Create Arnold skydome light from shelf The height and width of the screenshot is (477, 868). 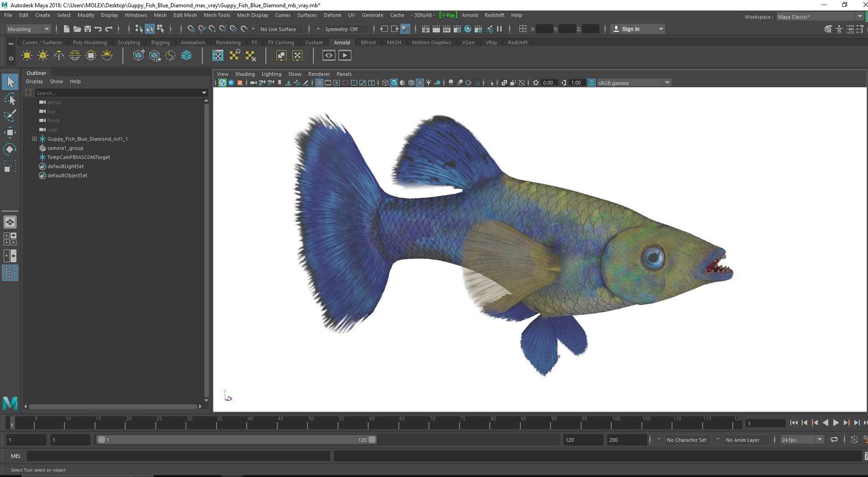(75, 56)
